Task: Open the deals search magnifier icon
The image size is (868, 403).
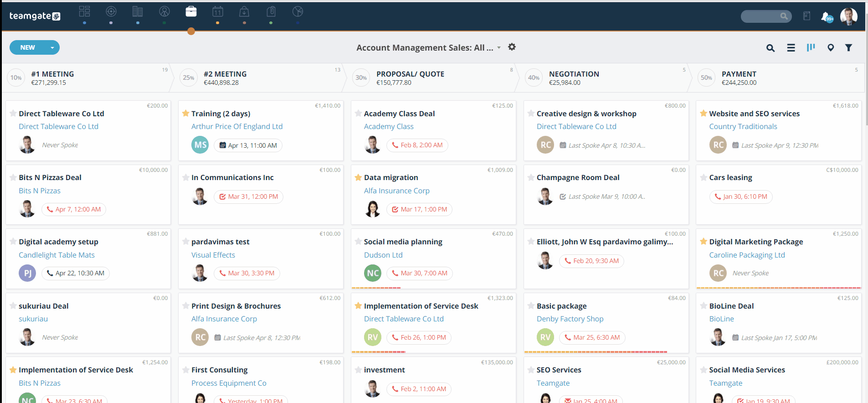Action: [x=770, y=48]
